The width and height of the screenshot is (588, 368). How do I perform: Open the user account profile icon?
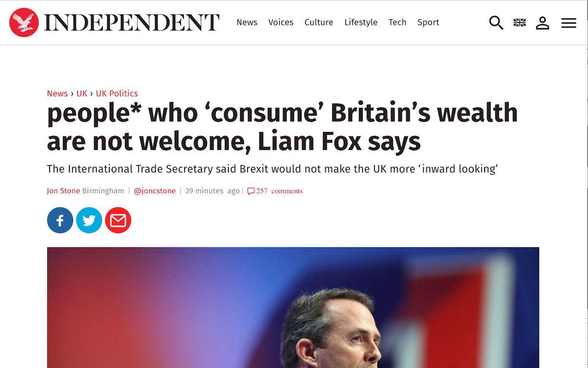[542, 23]
